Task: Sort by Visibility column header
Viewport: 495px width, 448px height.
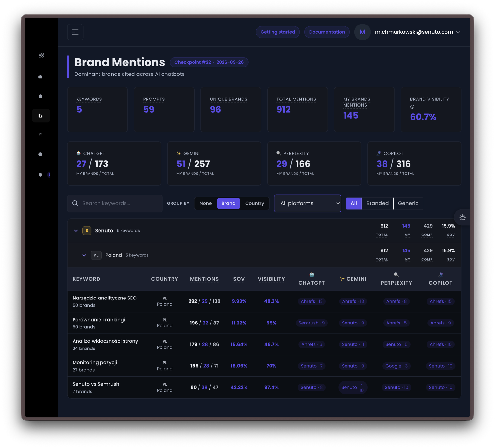Action: (x=271, y=279)
